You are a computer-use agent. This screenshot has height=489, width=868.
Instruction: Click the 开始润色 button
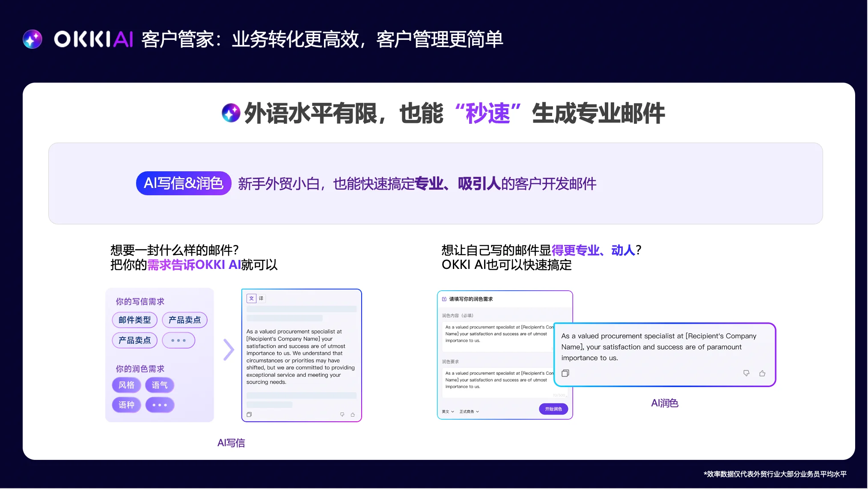553,409
